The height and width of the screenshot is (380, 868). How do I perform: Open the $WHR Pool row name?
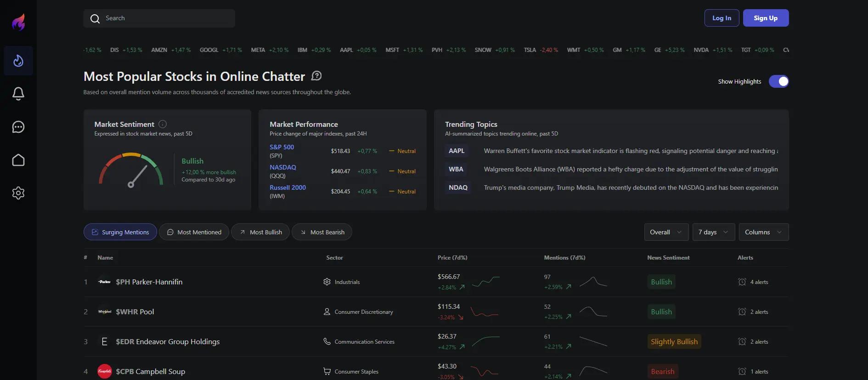(135, 312)
